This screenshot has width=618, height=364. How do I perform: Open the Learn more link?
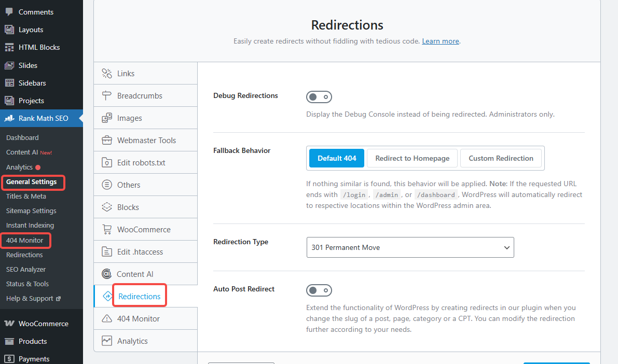point(440,41)
